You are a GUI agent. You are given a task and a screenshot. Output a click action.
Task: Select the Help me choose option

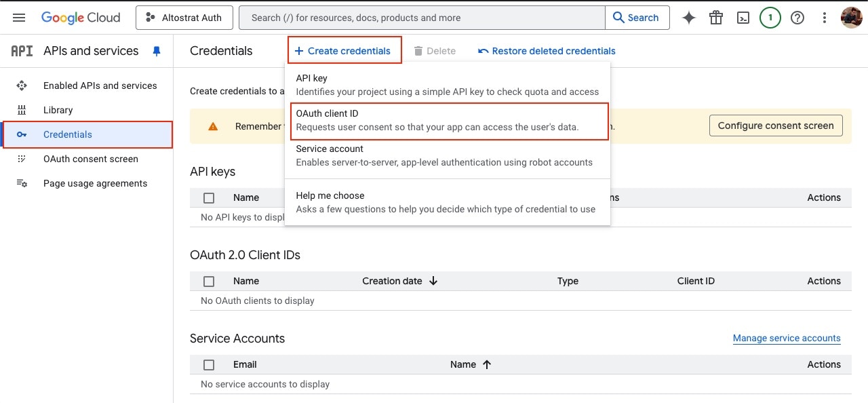pyautogui.click(x=448, y=202)
